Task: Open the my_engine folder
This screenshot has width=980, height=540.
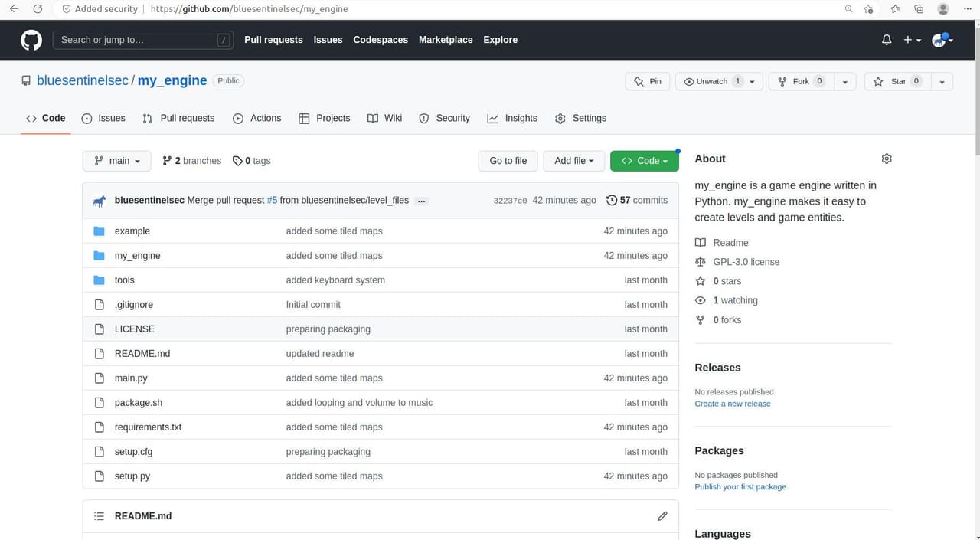Action: coord(138,256)
